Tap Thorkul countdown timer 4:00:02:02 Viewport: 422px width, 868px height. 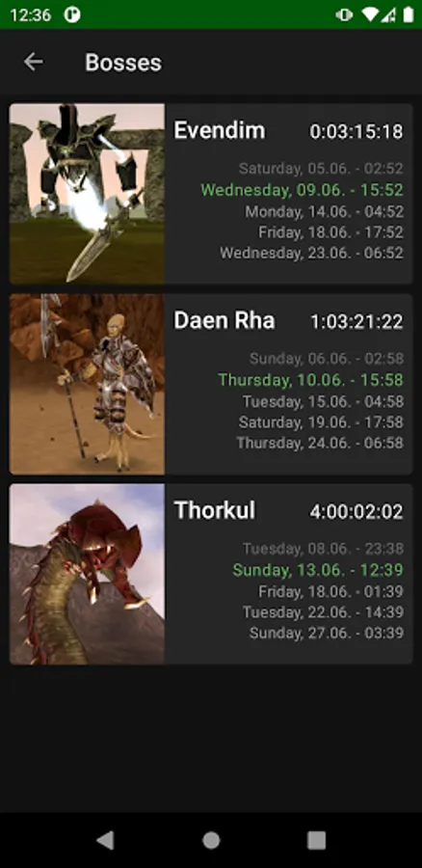point(356,512)
